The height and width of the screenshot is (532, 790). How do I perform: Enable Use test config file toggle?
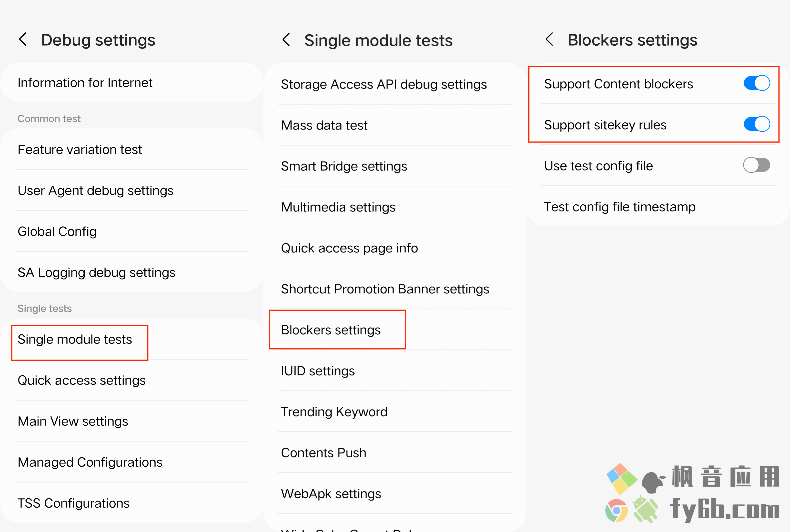[x=756, y=165]
